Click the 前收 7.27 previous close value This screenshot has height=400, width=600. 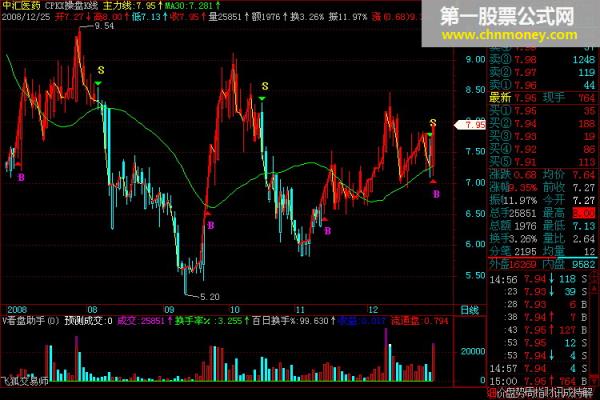tap(569, 188)
